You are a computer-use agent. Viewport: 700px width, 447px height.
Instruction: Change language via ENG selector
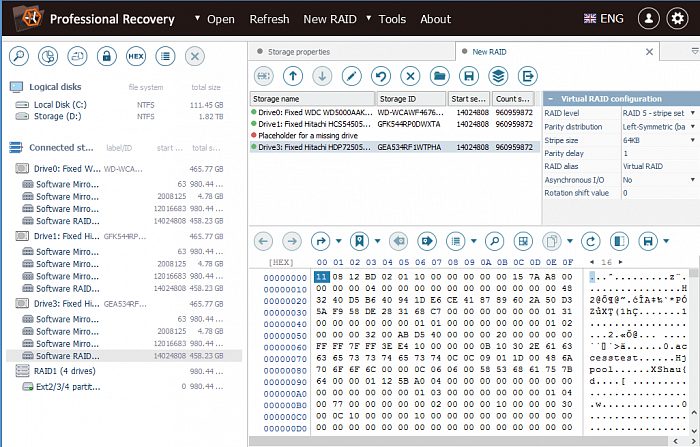click(603, 19)
